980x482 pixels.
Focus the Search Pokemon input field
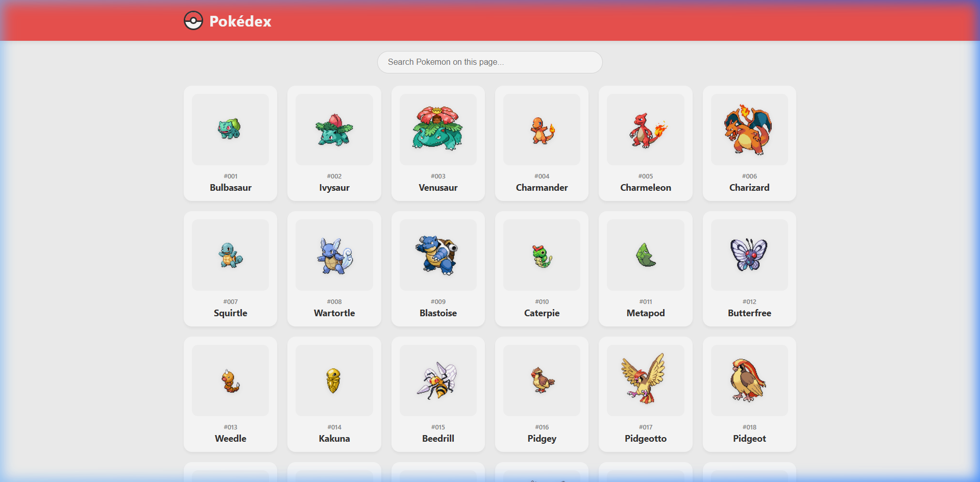489,62
